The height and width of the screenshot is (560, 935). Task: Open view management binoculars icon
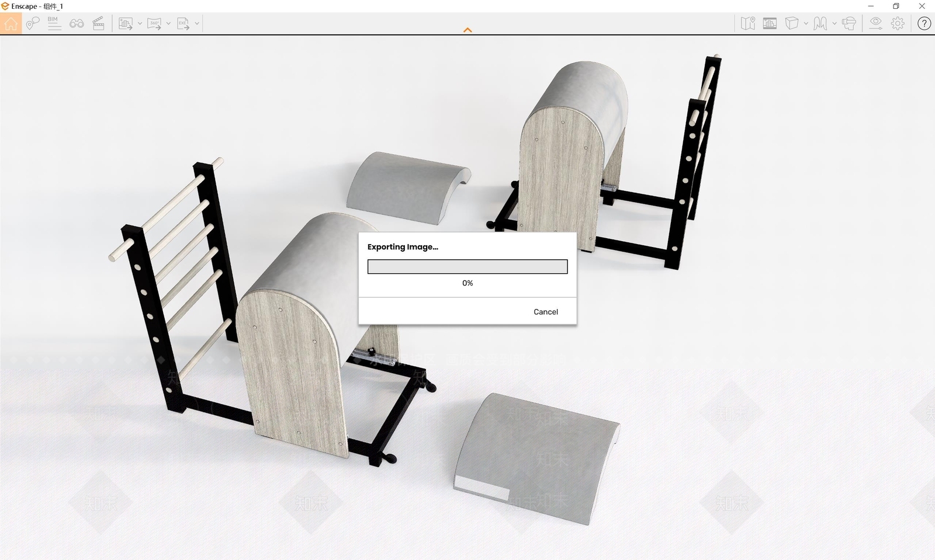click(77, 23)
